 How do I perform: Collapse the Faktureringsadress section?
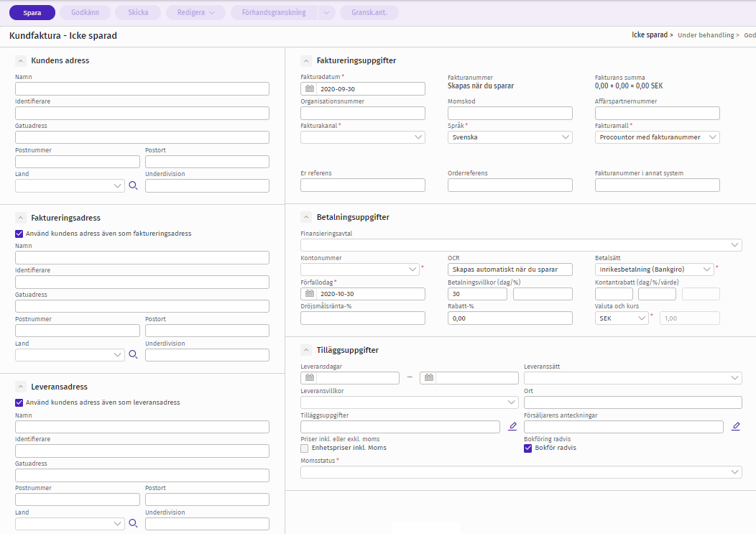click(20, 218)
